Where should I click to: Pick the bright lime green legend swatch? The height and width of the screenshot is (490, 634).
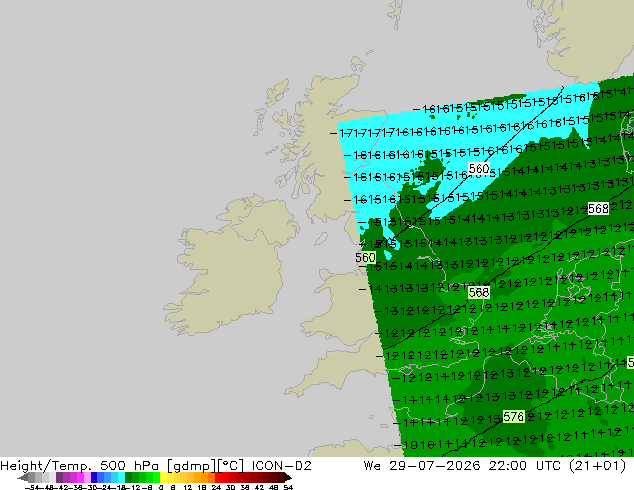pyautogui.click(x=156, y=477)
